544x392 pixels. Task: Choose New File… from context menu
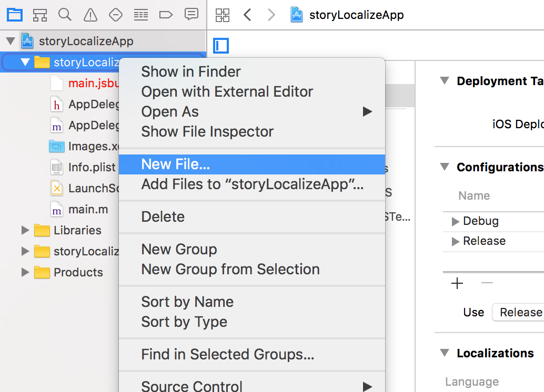(176, 164)
